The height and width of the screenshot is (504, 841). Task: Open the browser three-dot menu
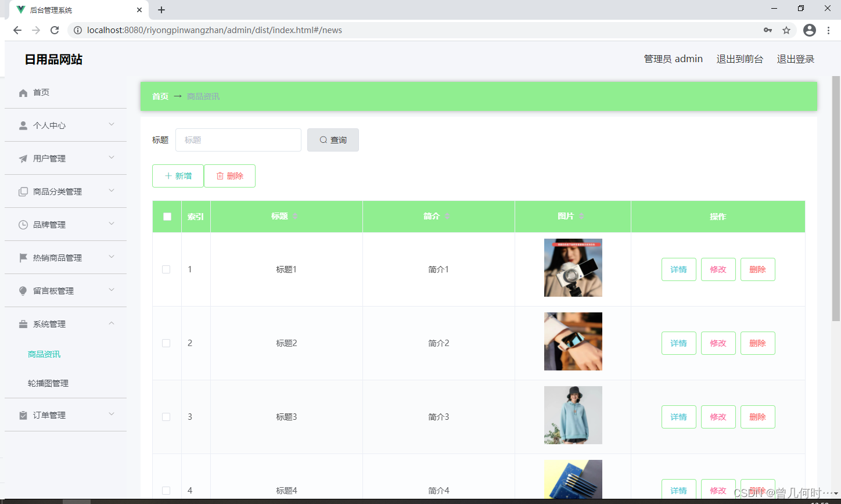(x=828, y=30)
